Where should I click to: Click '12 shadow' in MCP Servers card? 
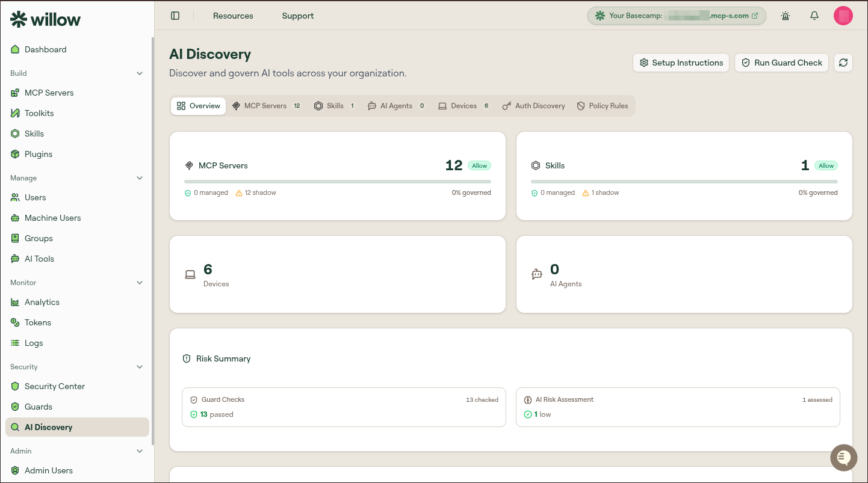256,192
